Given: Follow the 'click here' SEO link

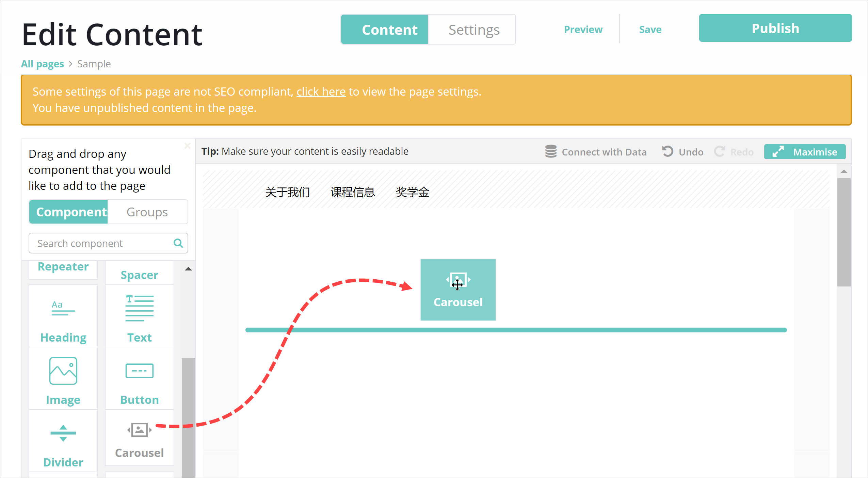Looking at the screenshot, I should [x=321, y=92].
